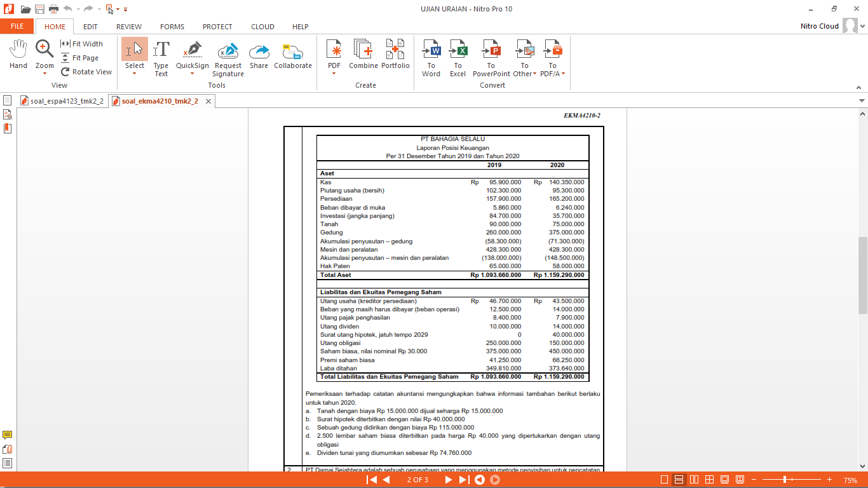Click the create PDF icon
868x488 pixels.
pyautogui.click(x=334, y=50)
